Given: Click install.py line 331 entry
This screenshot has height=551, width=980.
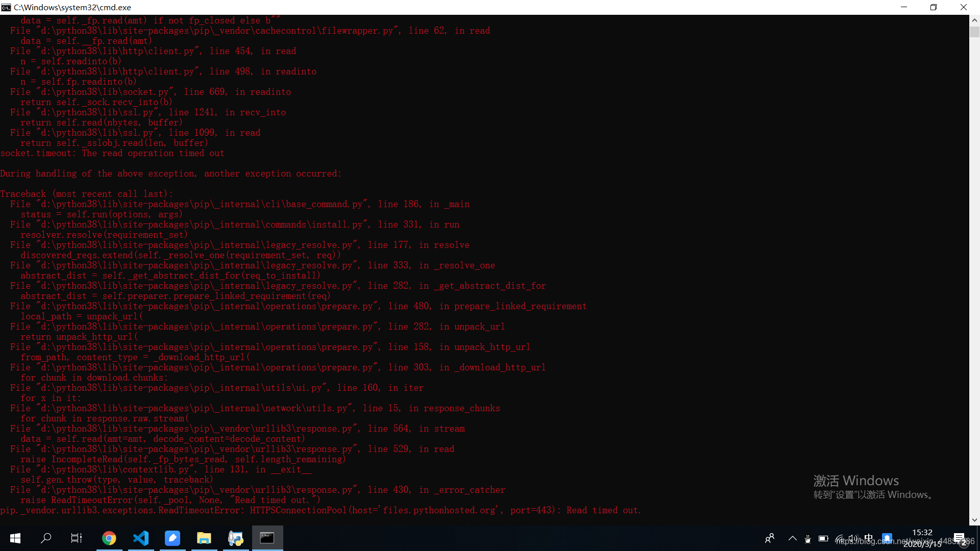Looking at the screenshot, I should coord(235,224).
